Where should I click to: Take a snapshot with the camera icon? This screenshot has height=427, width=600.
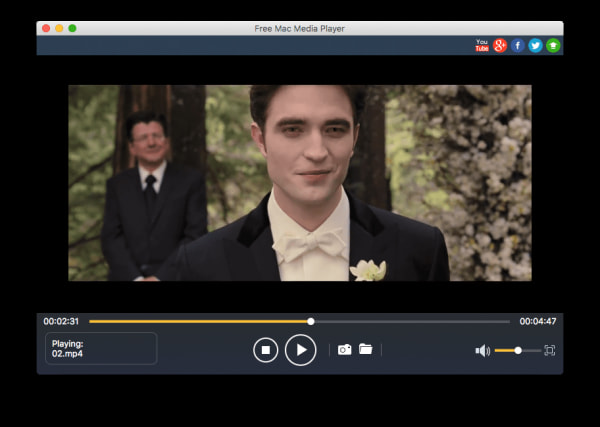(x=344, y=349)
